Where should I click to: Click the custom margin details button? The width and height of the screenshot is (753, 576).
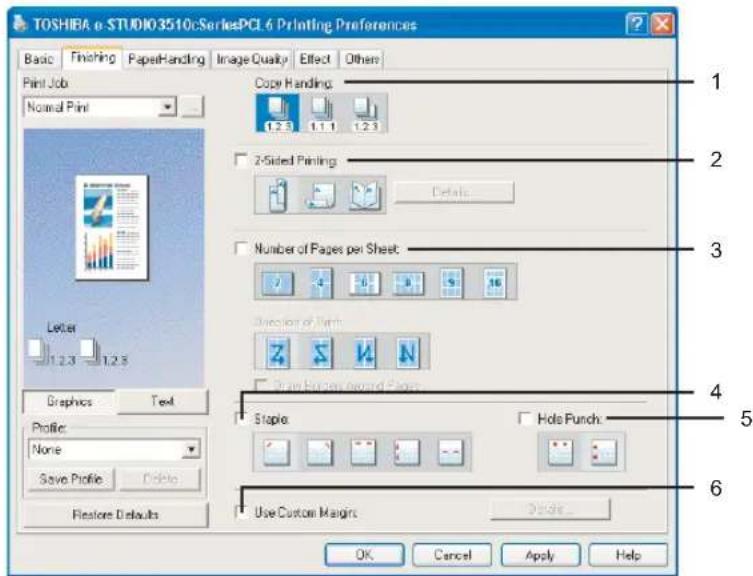(550, 509)
